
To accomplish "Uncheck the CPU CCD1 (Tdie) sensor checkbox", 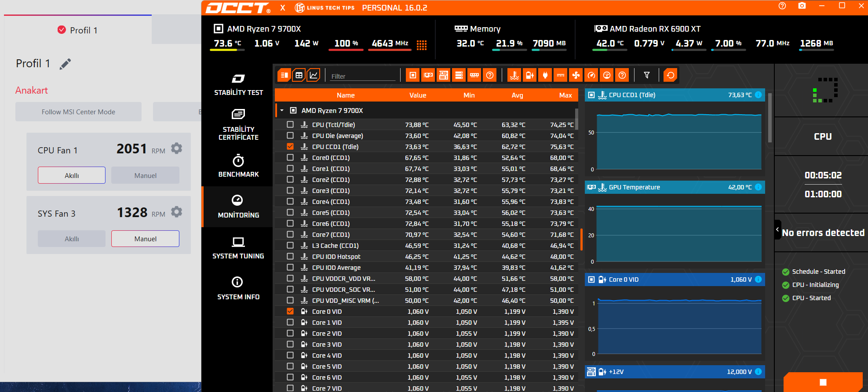I will tap(290, 146).
